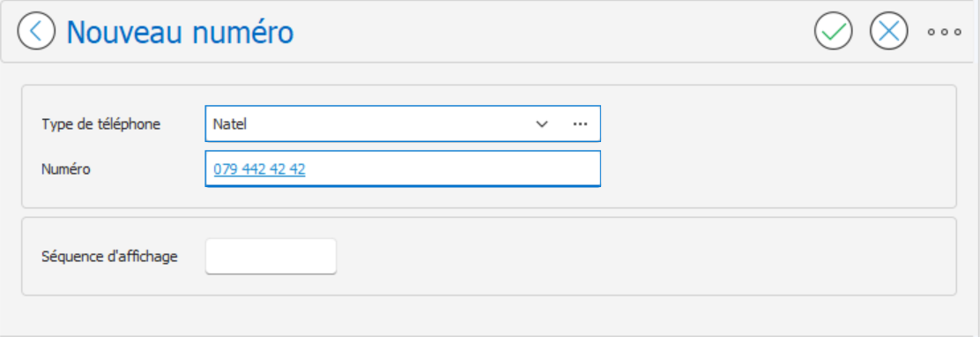The height and width of the screenshot is (337, 980).
Task: Click blank header area beside the title
Action: (x=550, y=31)
